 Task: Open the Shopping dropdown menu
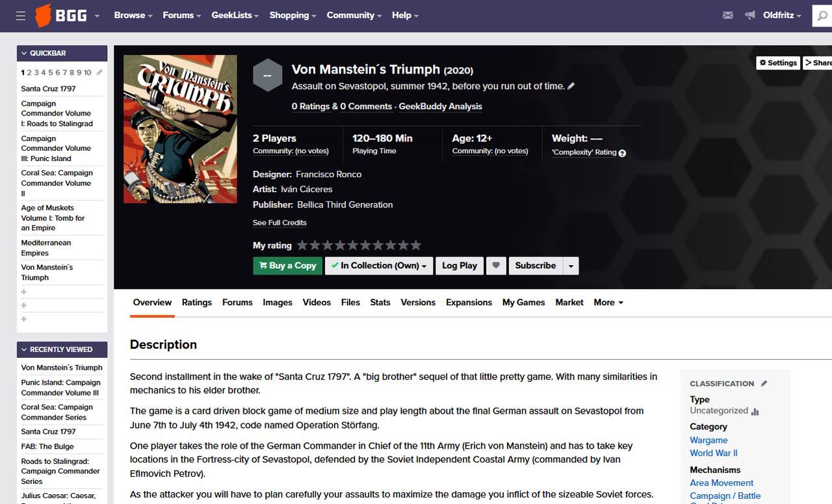coord(293,16)
